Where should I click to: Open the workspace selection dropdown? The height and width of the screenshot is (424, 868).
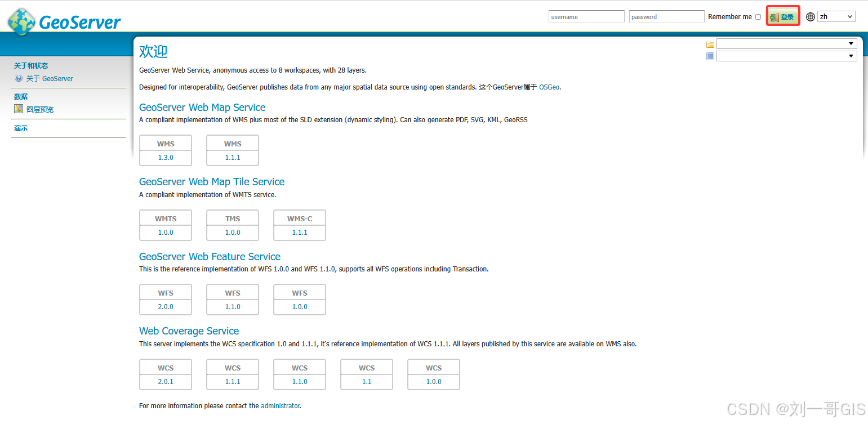click(x=787, y=44)
